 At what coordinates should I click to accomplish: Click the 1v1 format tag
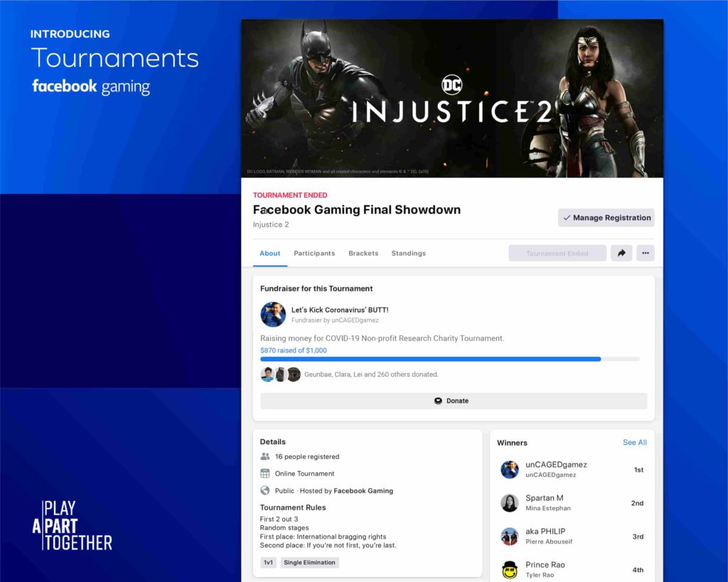268,563
